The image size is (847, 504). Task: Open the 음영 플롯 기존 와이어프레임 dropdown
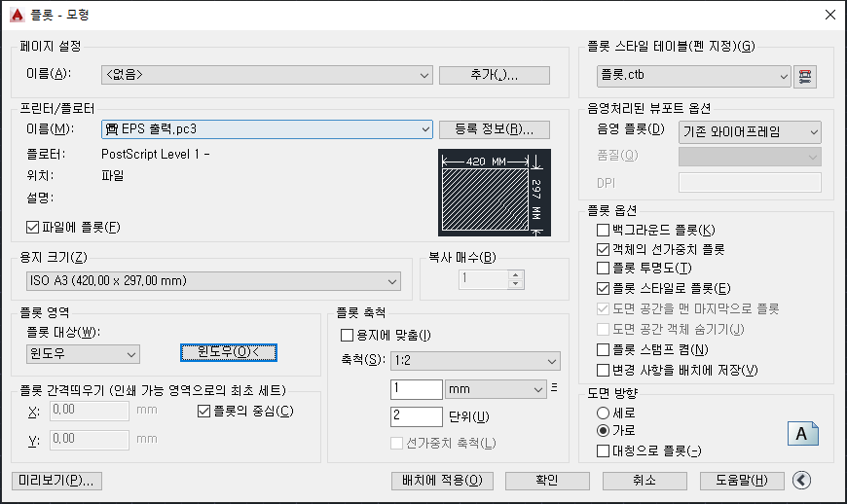750,132
